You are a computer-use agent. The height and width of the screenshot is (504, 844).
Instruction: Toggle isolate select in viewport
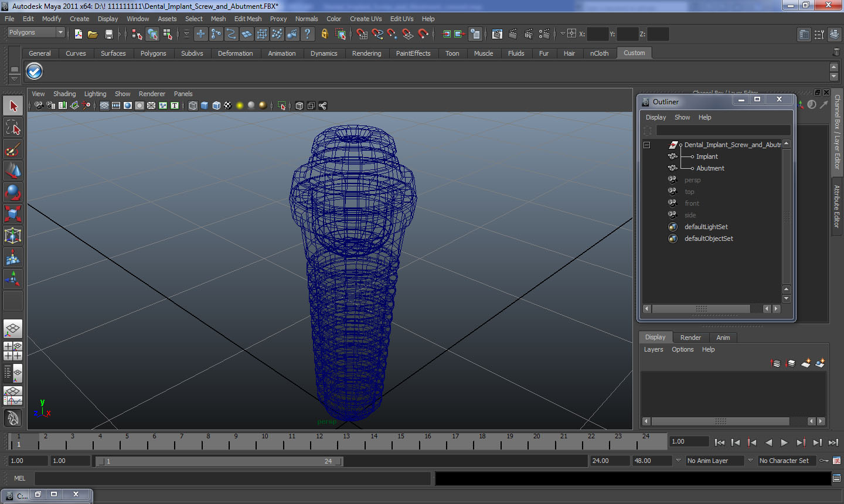(281, 105)
